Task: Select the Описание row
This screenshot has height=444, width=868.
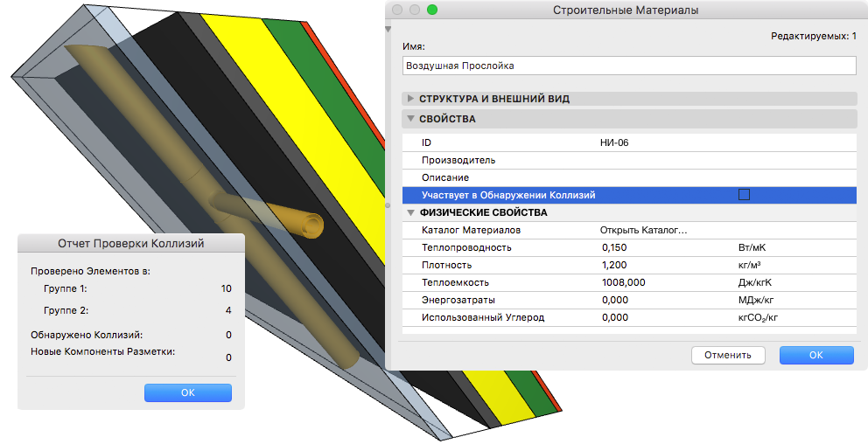Action: coord(629,177)
